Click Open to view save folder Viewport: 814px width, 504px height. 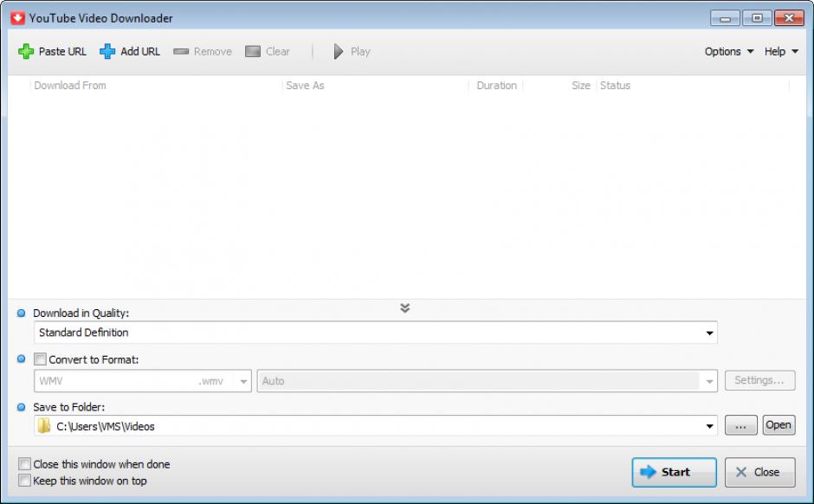(778, 425)
